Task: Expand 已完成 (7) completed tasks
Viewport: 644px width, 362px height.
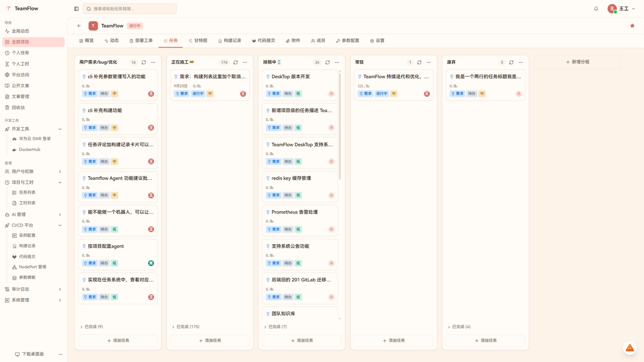Action: coord(275,327)
